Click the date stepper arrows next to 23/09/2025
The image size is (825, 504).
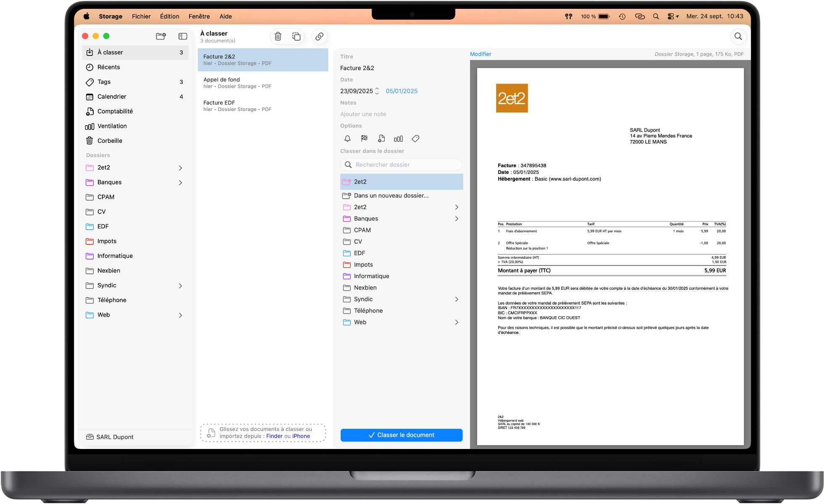(377, 91)
